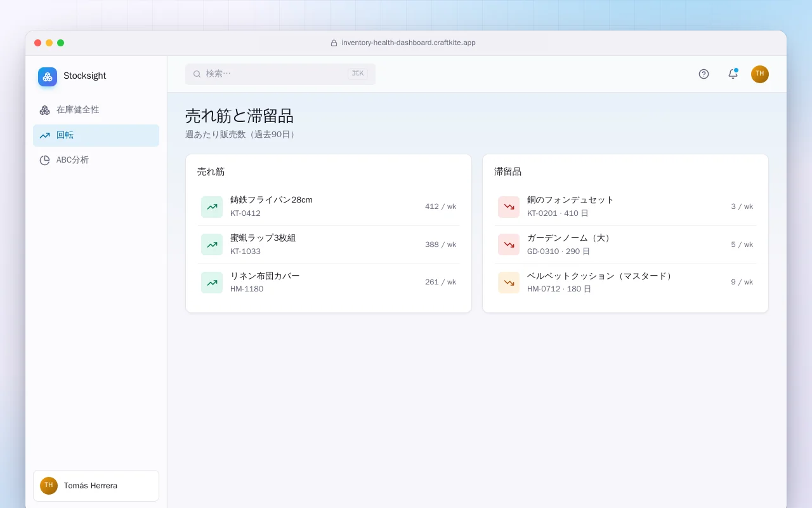This screenshot has width=812, height=508.
Task: Click the 261 / wk value
Action: point(440,283)
